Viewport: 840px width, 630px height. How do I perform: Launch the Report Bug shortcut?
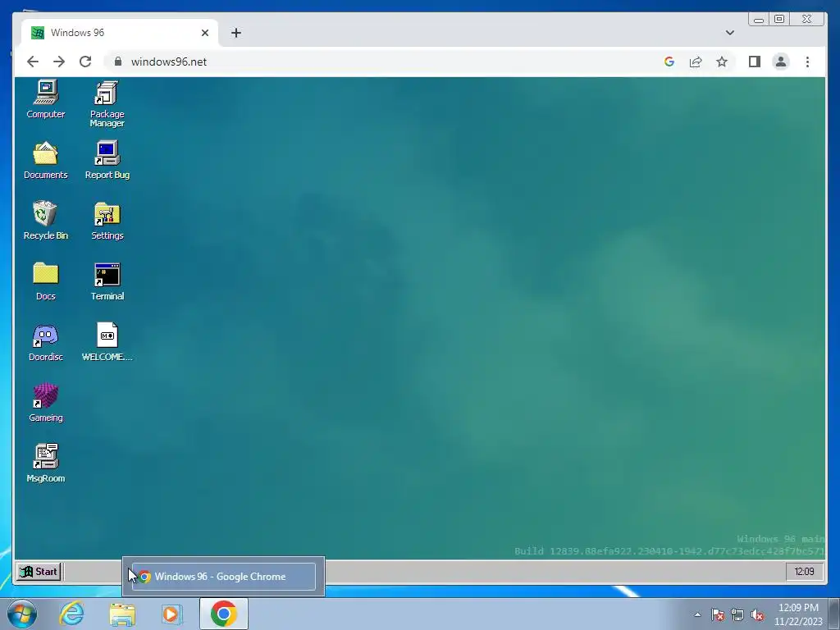(x=107, y=160)
